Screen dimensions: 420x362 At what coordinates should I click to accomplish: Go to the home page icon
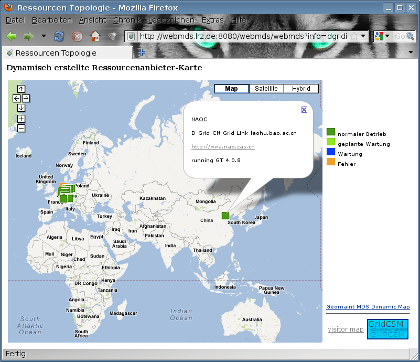[95, 36]
